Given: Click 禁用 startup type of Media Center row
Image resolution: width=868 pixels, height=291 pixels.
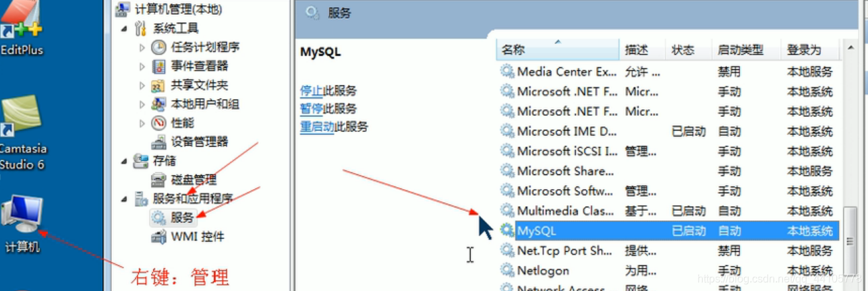Looking at the screenshot, I should tap(729, 71).
